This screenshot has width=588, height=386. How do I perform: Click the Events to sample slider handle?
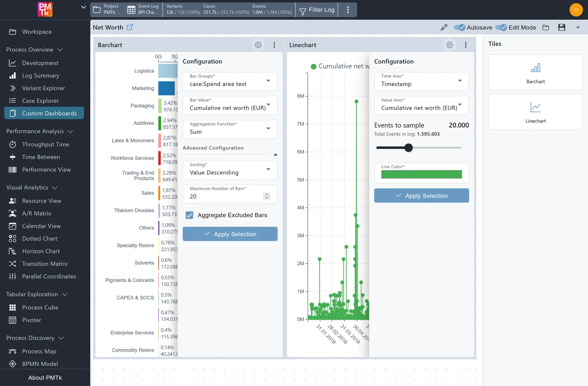coord(408,147)
